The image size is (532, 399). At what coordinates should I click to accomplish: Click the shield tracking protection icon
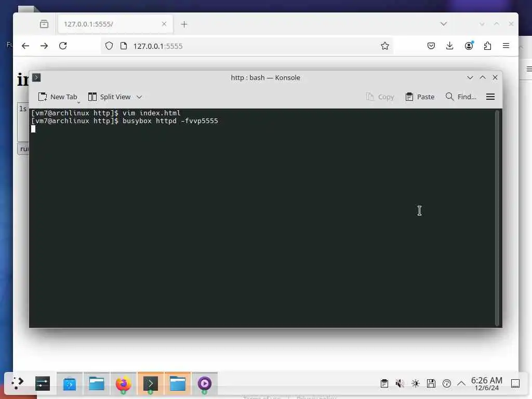109,46
